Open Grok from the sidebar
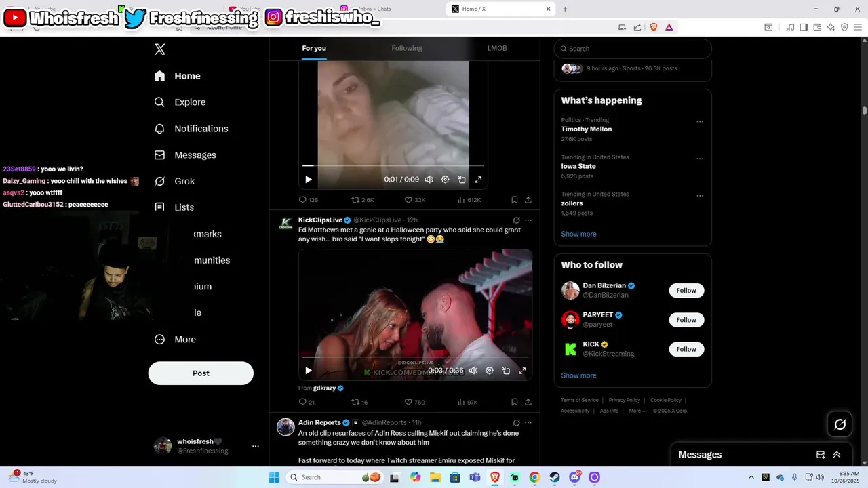This screenshot has height=488, width=868. pyautogui.click(x=174, y=182)
